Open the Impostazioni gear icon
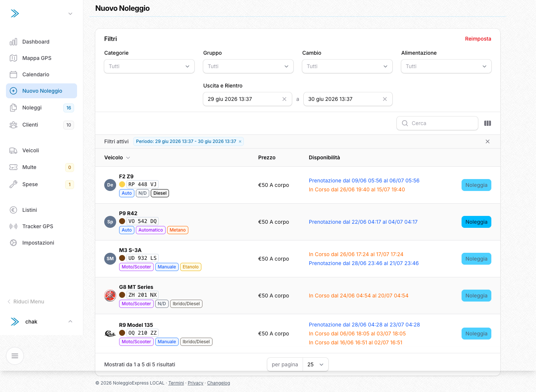Viewport: 536px width, 392px height. (13, 243)
